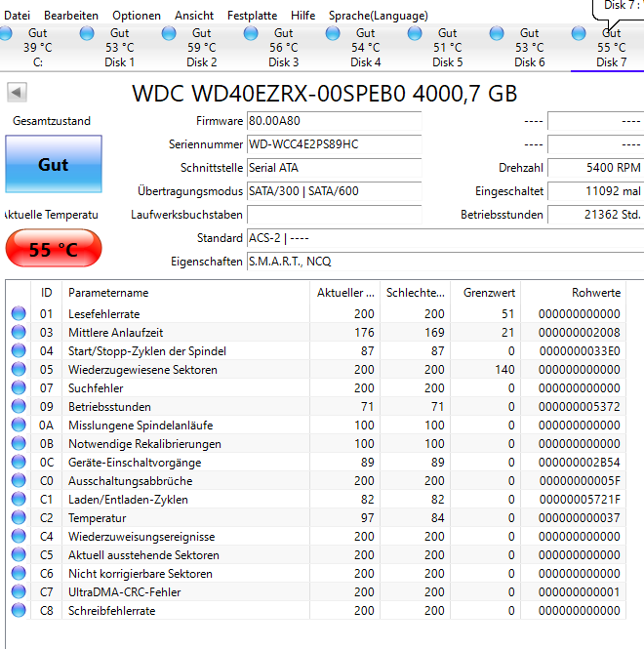Switch to Disk 4 tab
644x649 pixels.
[x=366, y=48]
